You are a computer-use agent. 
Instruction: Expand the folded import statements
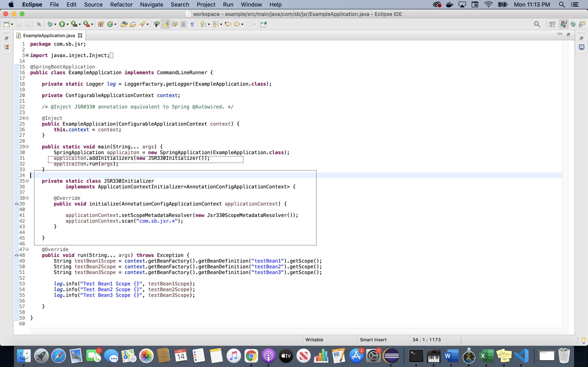pos(27,55)
